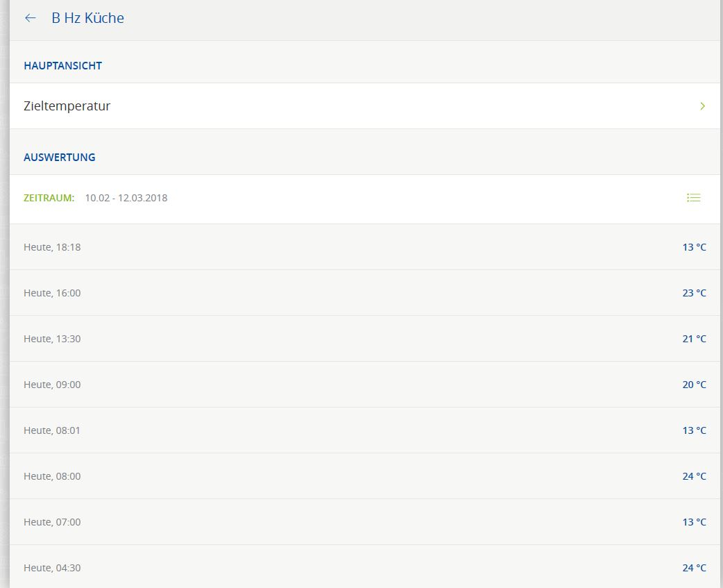Screen dimensions: 723x588
Task: Click the 23 °C temperature reading
Action: pos(694,293)
